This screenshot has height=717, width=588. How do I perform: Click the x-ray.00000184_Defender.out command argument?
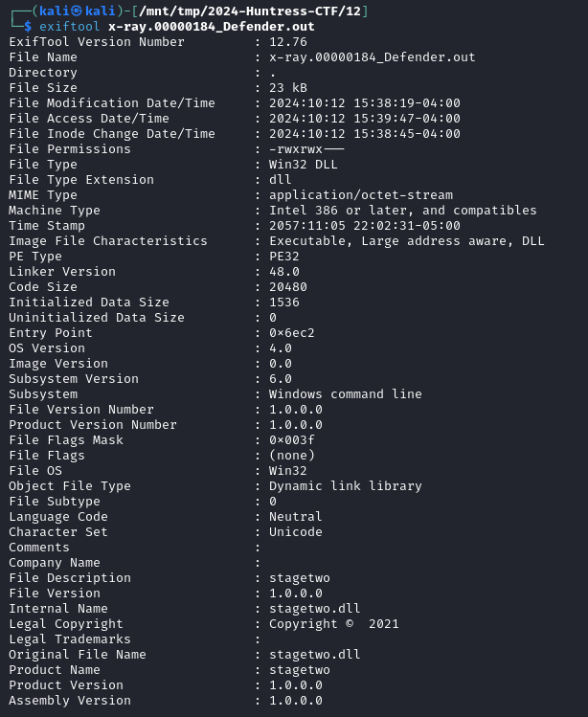point(212,27)
